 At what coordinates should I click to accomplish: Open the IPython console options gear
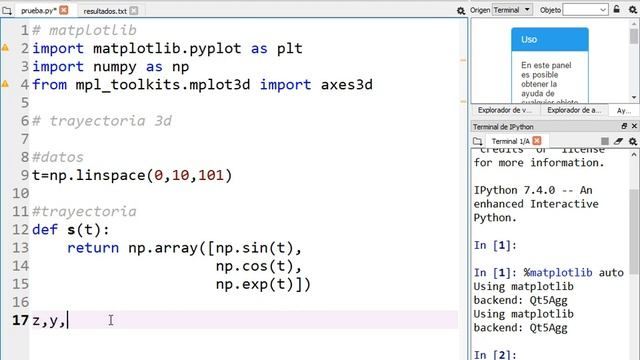coord(633,141)
